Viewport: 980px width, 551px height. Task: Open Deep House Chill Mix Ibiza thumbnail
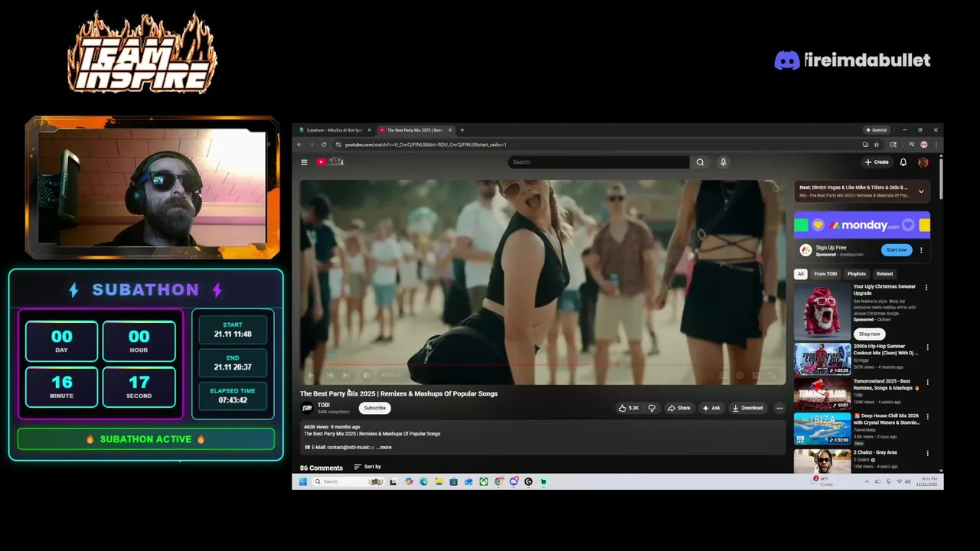point(822,429)
